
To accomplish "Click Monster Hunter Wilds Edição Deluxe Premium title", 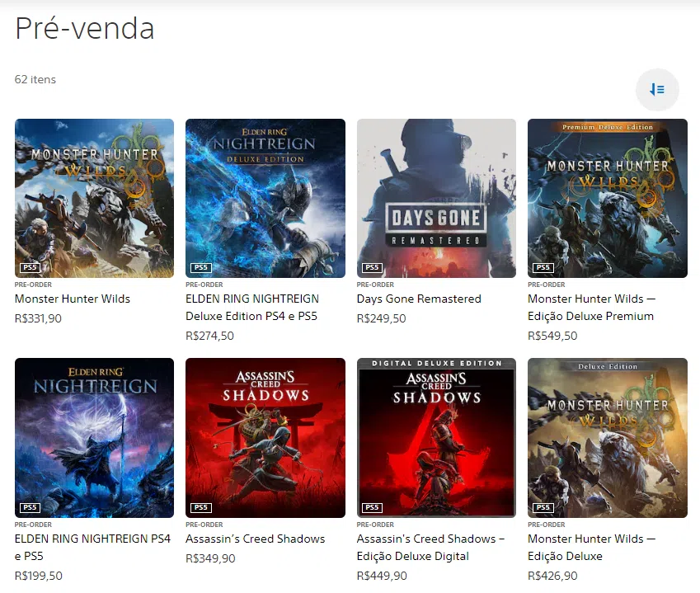I will 591,307.
